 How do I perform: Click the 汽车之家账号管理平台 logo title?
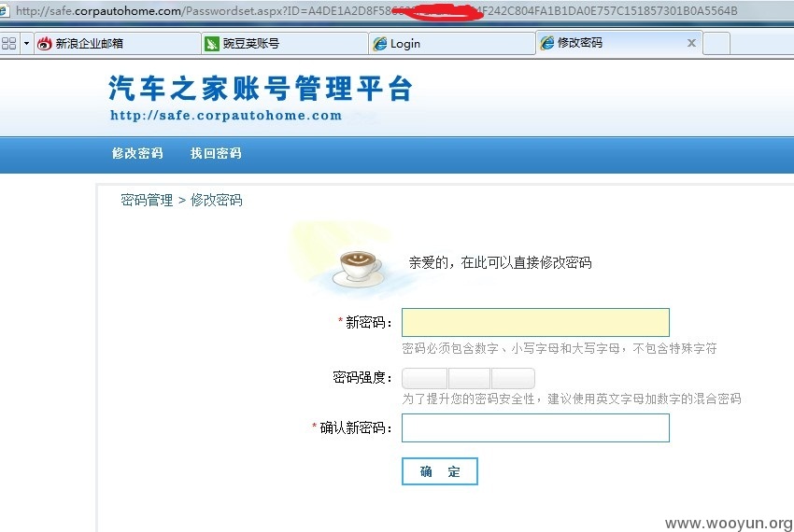point(261,88)
